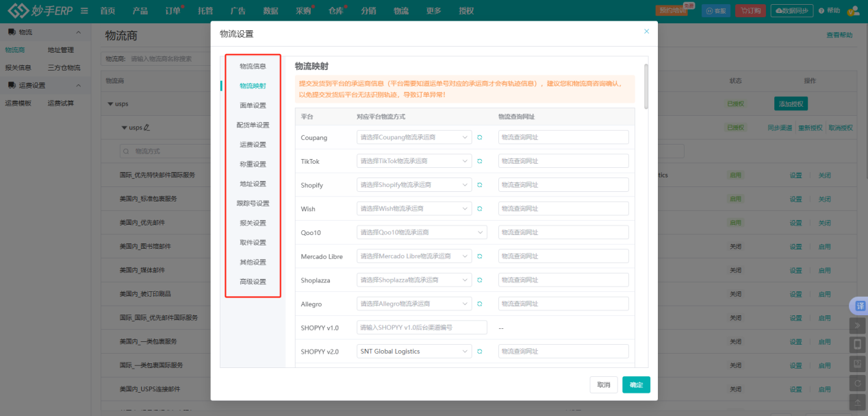868x416 pixels.
Task: Refresh carriers for the Wish row
Action: [479, 208]
